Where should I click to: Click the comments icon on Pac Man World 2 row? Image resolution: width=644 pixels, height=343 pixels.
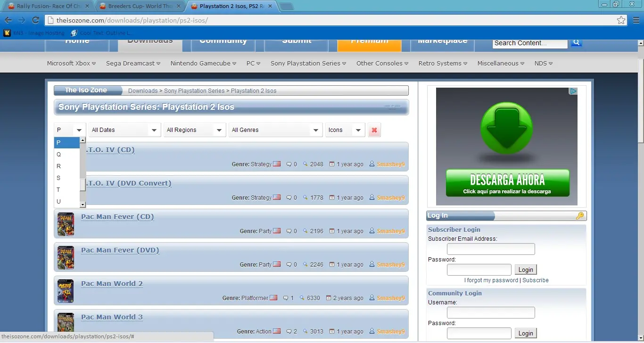tap(286, 298)
